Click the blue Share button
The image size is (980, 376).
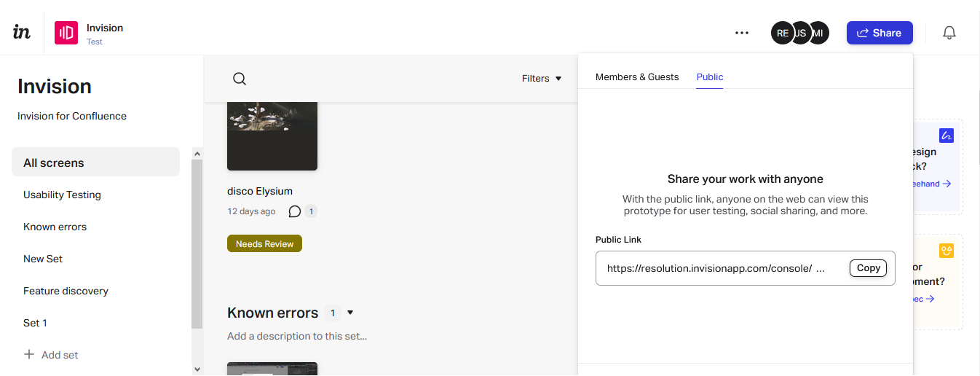(879, 33)
